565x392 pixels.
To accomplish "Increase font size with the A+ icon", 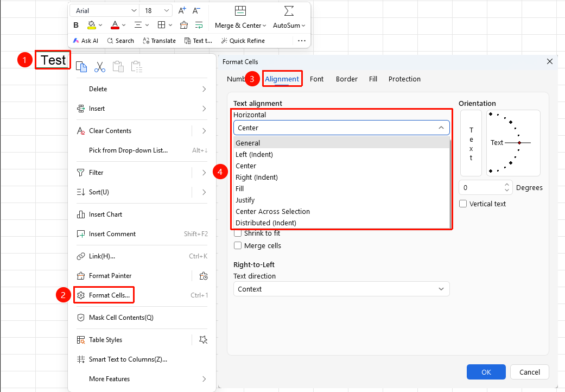I will tap(182, 10).
